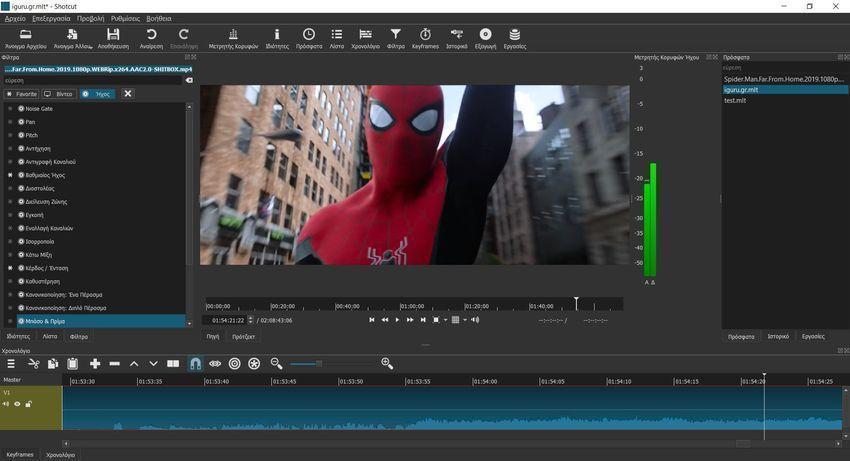Toggle favorite star for Pan filter
The height and width of the screenshot is (461, 850).
10,122
